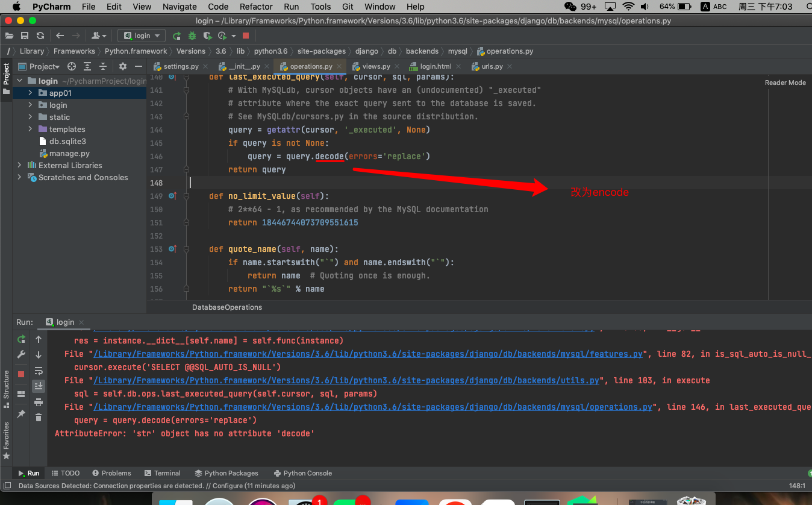Open the Run panel wrench settings

(22, 355)
